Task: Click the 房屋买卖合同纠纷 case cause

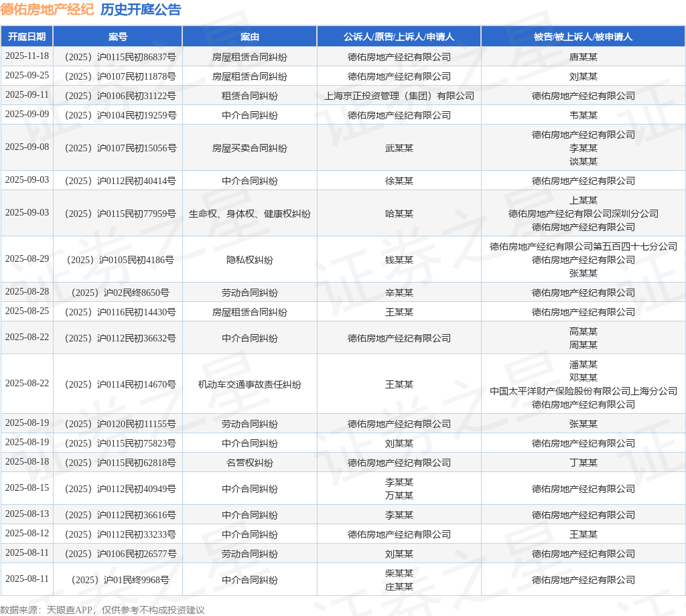Action: click(250, 148)
